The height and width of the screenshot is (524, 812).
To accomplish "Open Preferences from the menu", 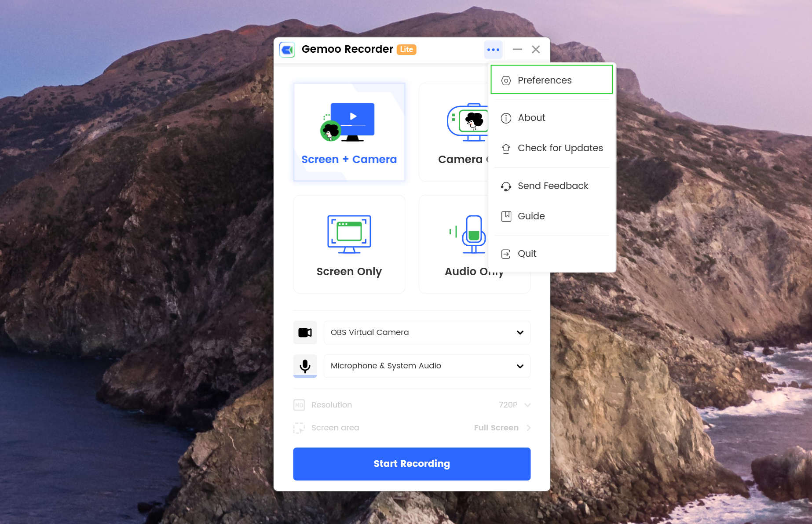I will [552, 80].
